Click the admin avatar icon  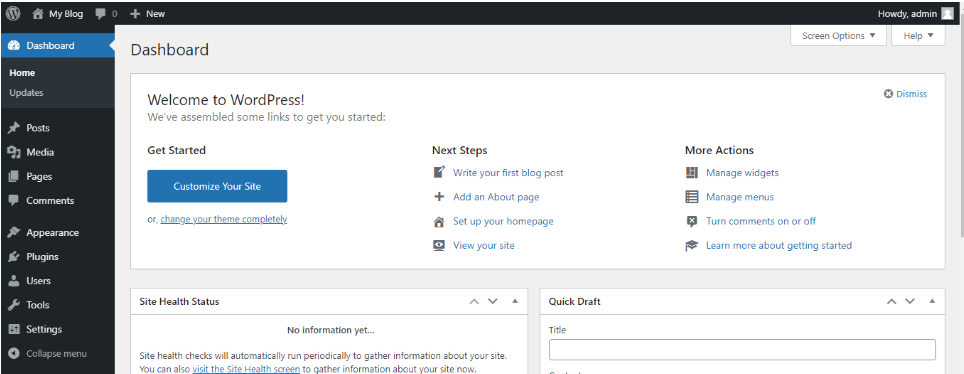click(x=947, y=14)
